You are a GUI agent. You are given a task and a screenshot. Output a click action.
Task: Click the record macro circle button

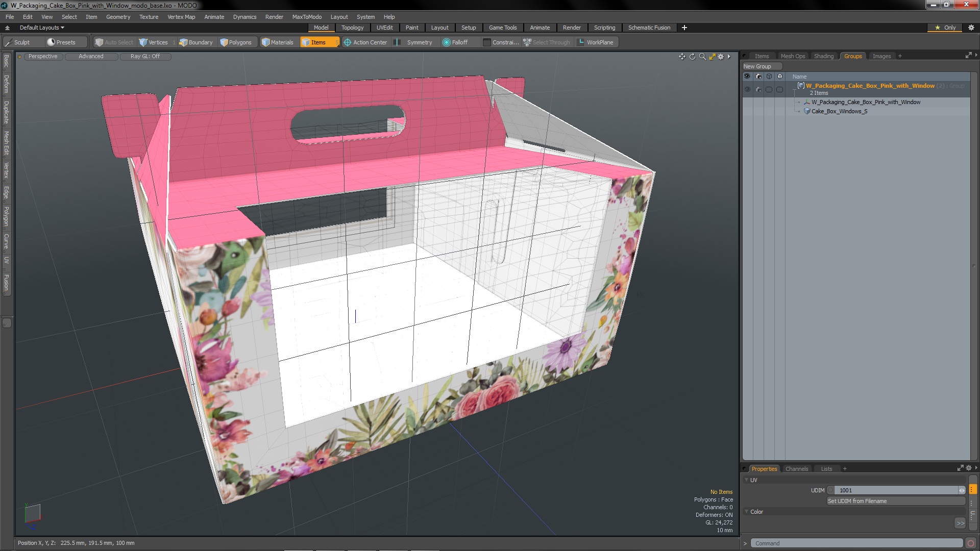(x=971, y=543)
